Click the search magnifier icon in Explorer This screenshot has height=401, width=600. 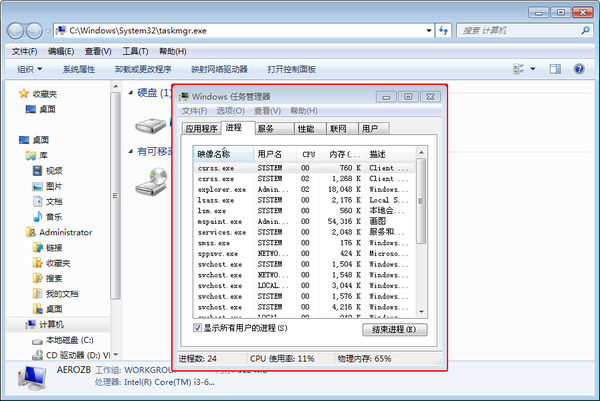585,30
